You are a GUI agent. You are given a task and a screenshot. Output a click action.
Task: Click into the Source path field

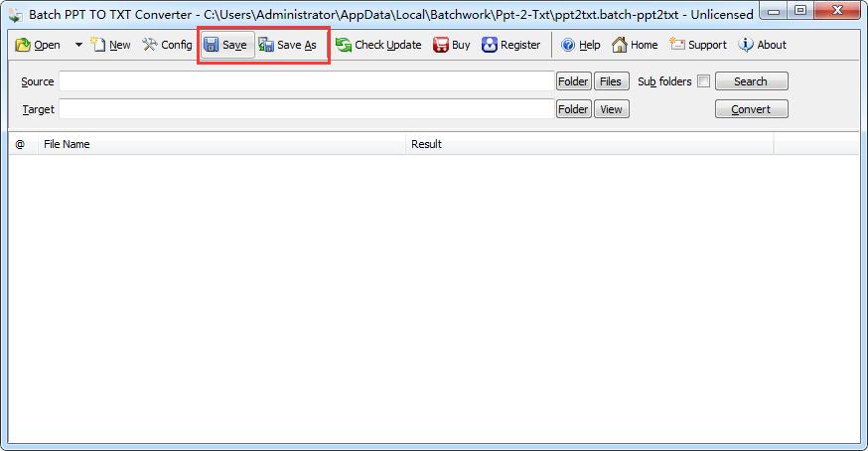tap(306, 81)
